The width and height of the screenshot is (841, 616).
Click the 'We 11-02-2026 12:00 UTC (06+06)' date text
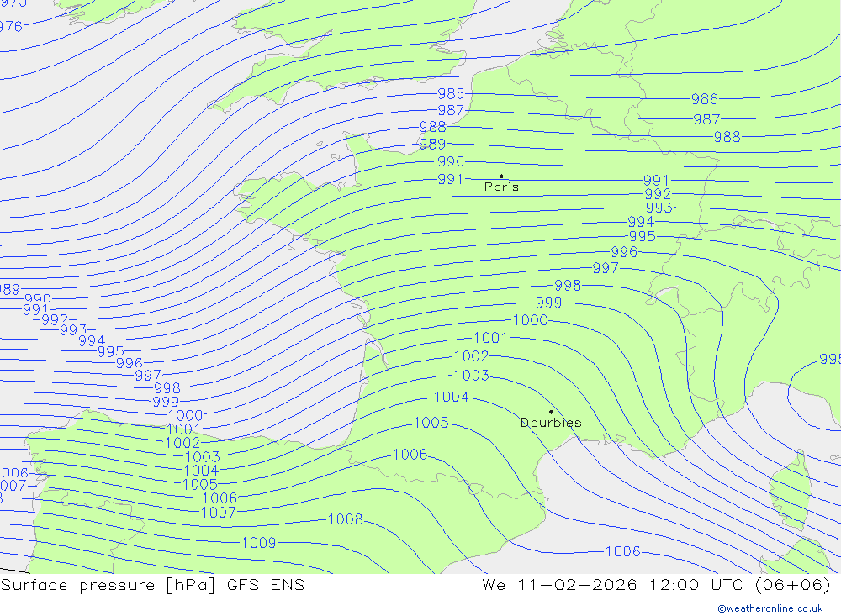[656, 585]
